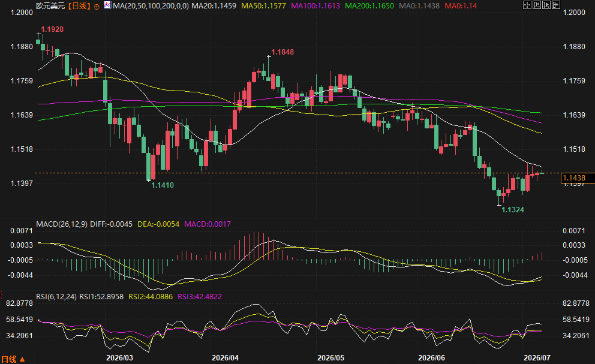The width and height of the screenshot is (595, 364).
Task: Click the orange circled plus icon beside 日线
Action: coord(97,7)
